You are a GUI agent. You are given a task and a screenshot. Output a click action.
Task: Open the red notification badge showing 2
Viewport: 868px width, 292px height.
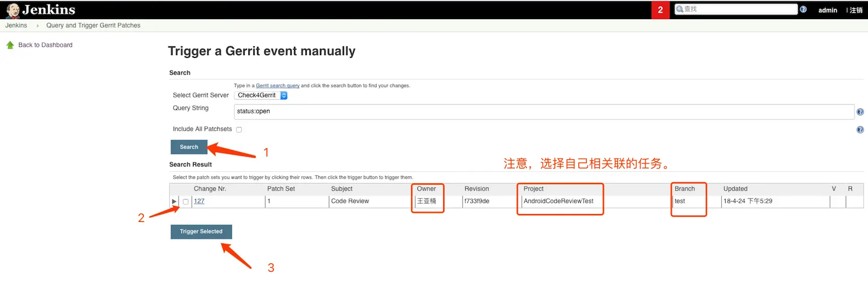pos(660,10)
